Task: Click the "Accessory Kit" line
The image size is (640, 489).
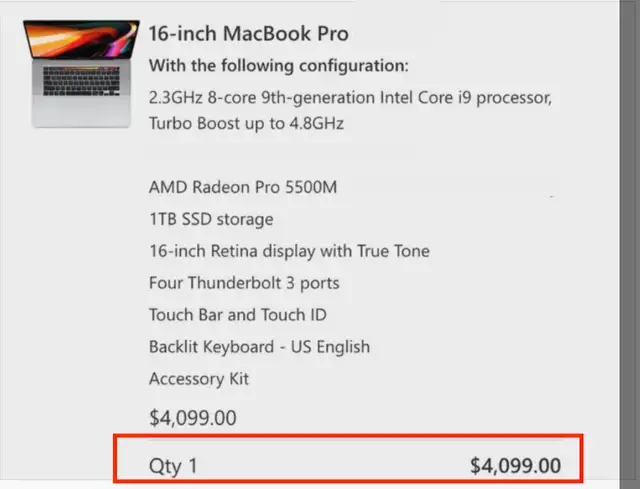Action: click(199, 379)
